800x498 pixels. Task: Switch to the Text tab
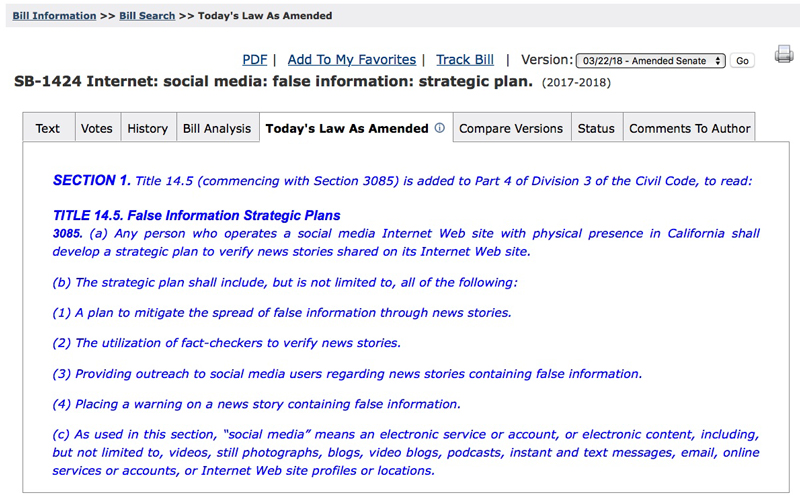pyautogui.click(x=48, y=128)
